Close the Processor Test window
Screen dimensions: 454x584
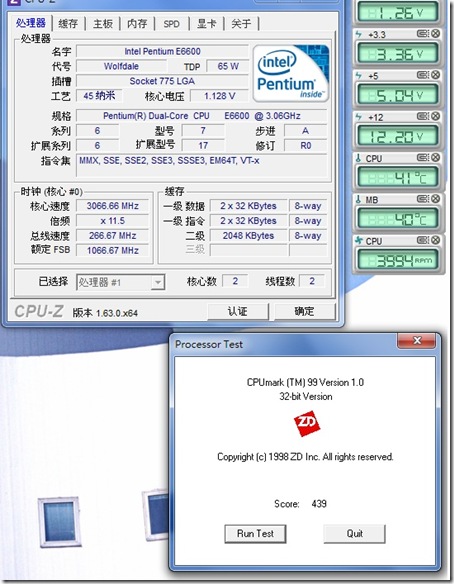pyautogui.click(x=416, y=340)
